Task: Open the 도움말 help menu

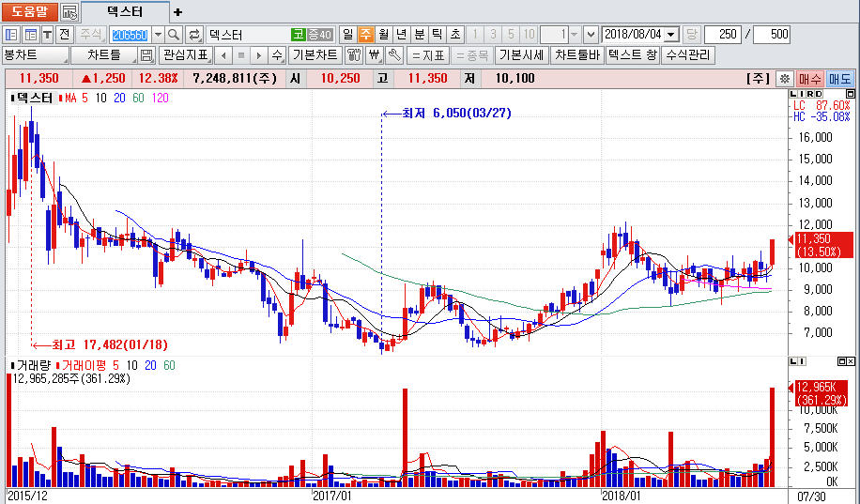Action: pyautogui.click(x=29, y=12)
